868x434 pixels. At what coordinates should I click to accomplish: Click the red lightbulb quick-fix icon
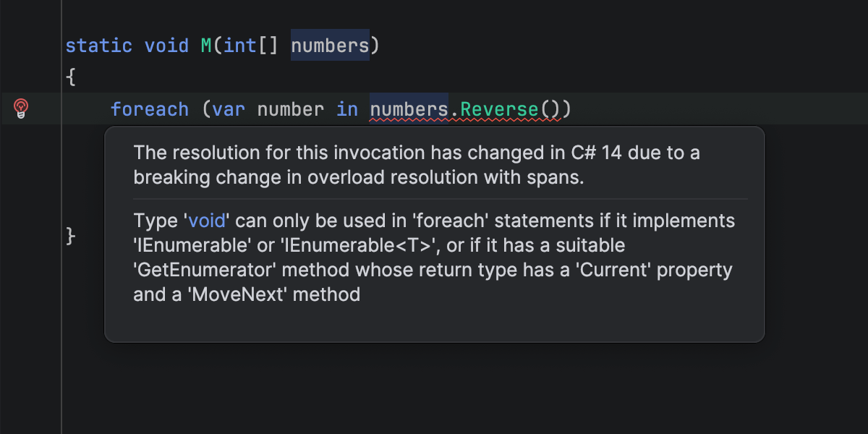[x=21, y=109]
